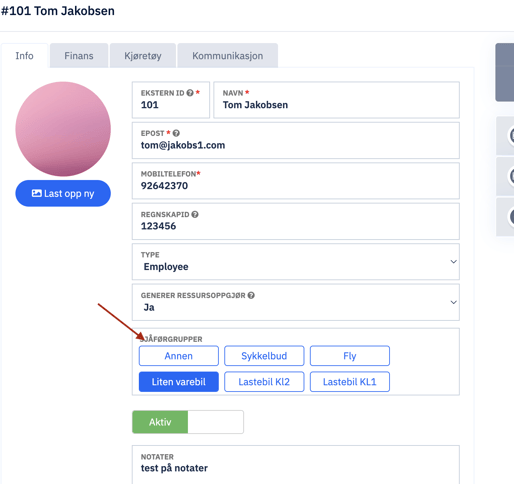This screenshot has width=514, height=484.
Task: Click the Mobiltelefon input field
Action: pos(296,181)
